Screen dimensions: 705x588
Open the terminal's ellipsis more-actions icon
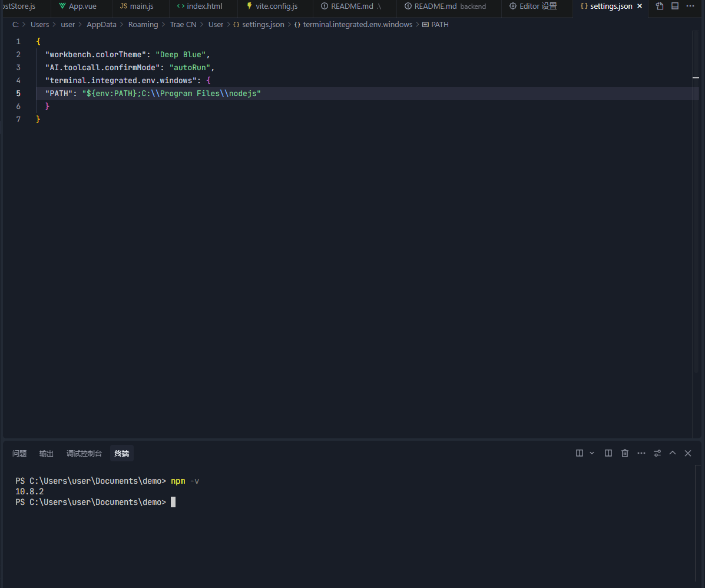[x=641, y=453]
